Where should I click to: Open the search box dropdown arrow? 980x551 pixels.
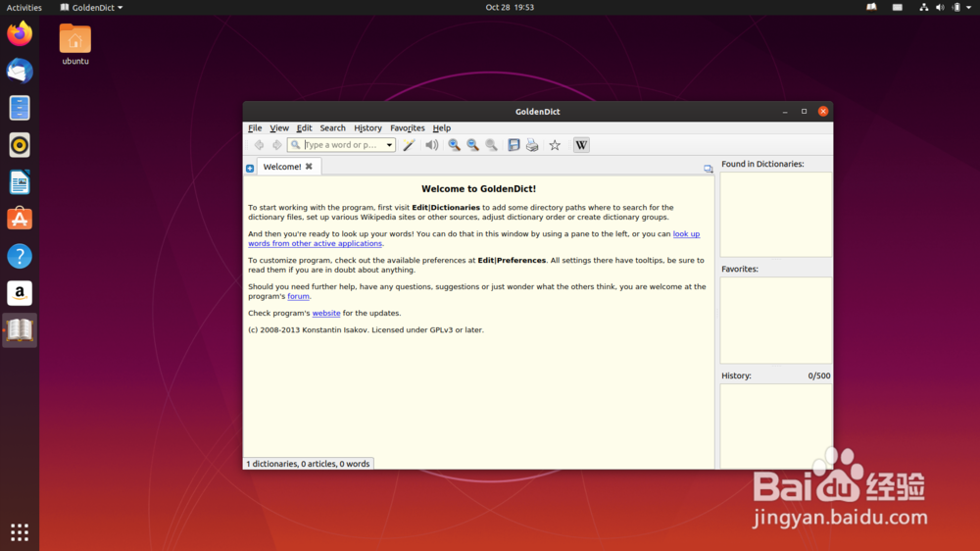click(x=389, y=145)
